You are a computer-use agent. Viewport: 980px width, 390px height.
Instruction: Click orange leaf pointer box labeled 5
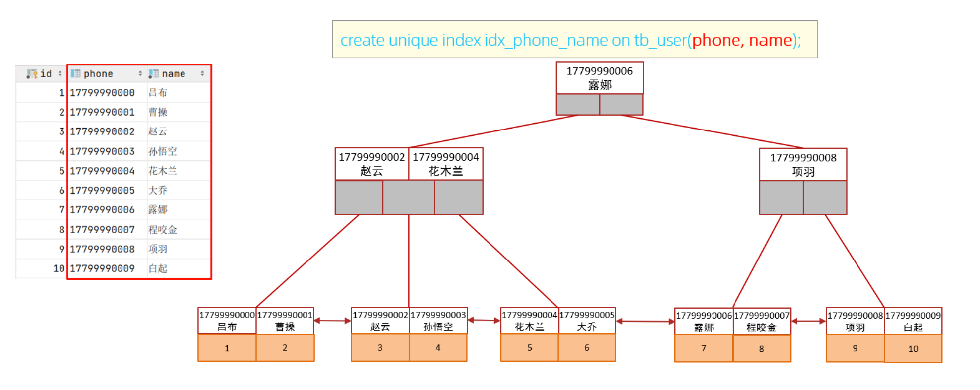point(530,348)
